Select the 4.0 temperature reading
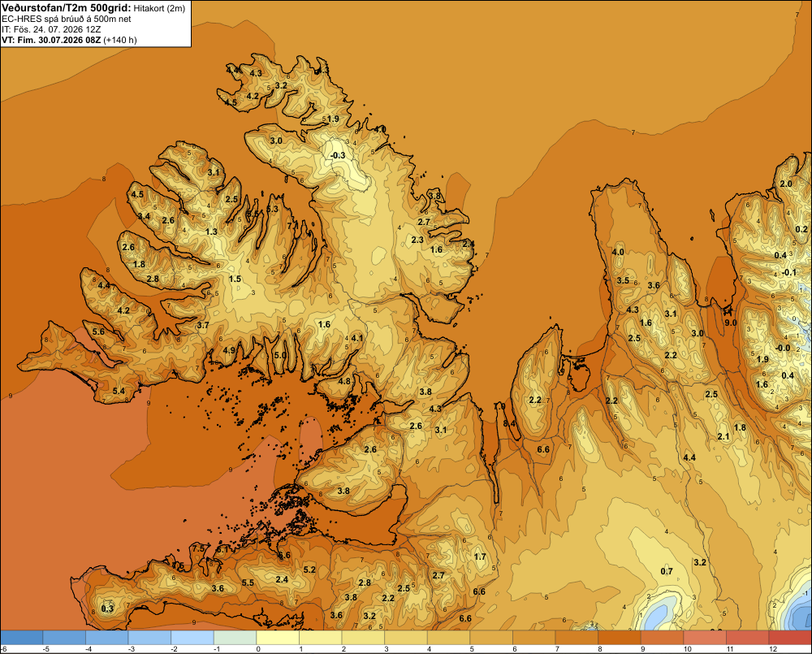This screenshot has height=654, width=812. click(x=618, y=252)
